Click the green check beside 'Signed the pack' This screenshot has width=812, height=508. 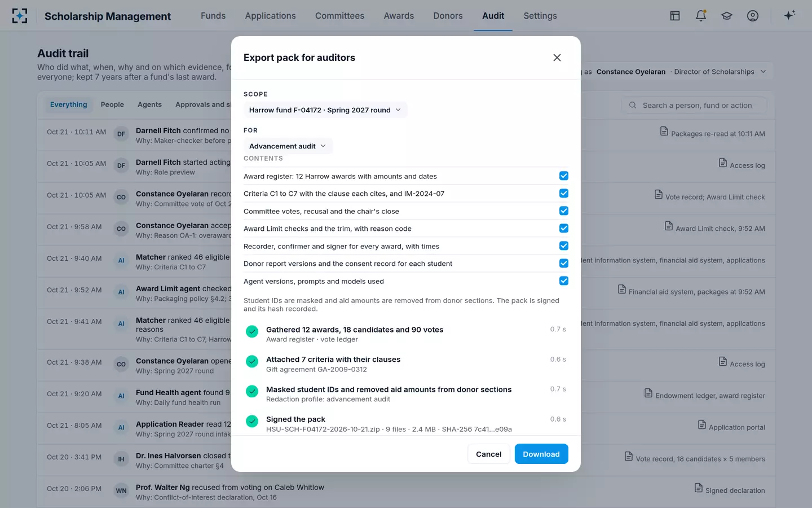252,421
